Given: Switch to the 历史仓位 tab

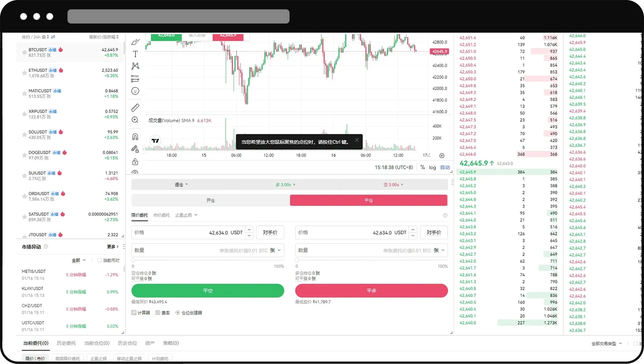Looking at the screenshot, I should point(127,343).
